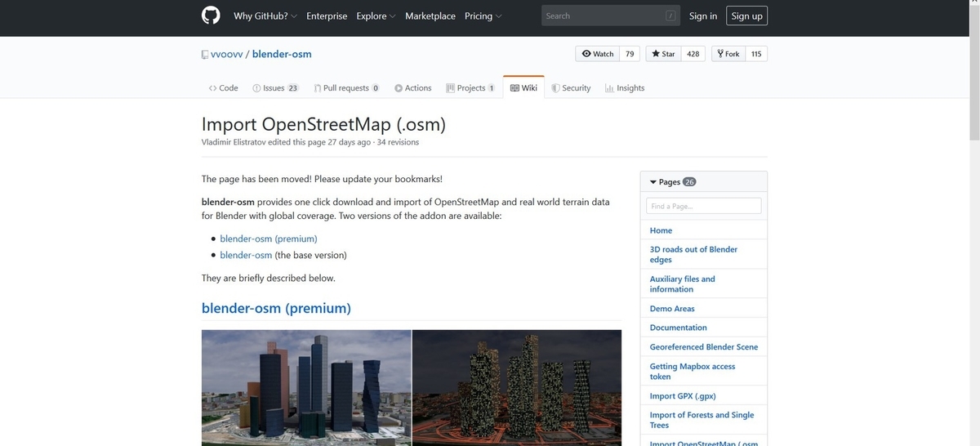
Task: Open the 34 revisions history link
Action: coord(398,142)
